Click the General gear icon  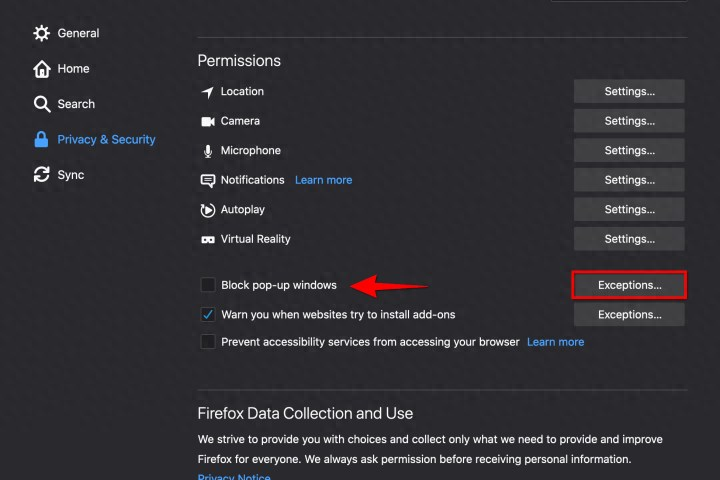tap(41, 33)
